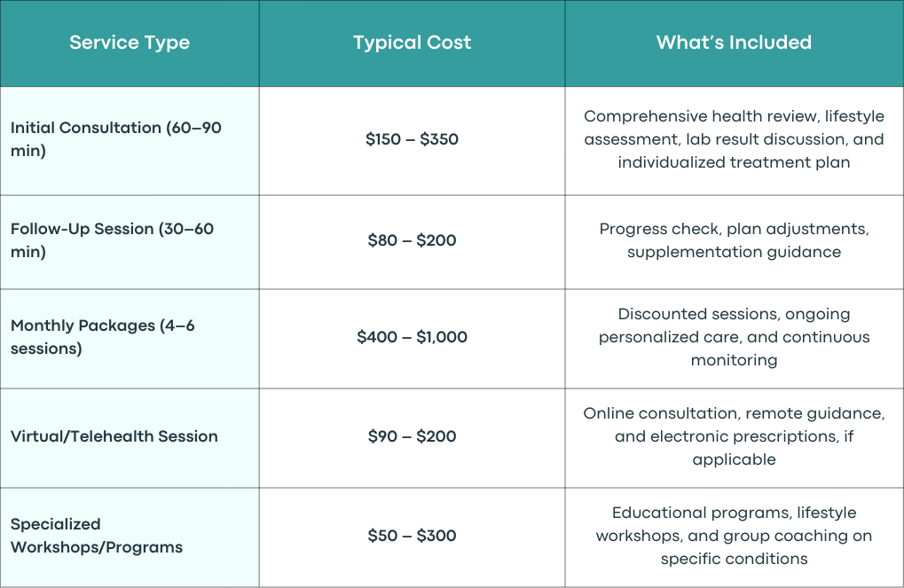Image resolution: width=904 pixels, height=588 pixels.
Task: Select the $400 – $1,000 price cell
Action: point(413,339)
